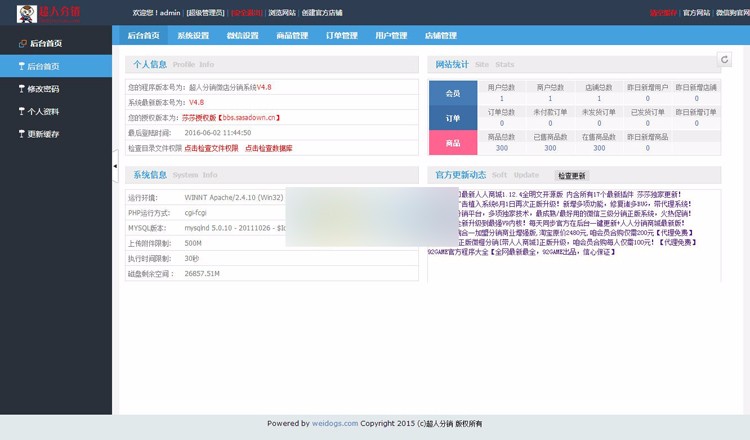Click the 商品总数 value 300

tap(502, 148)
